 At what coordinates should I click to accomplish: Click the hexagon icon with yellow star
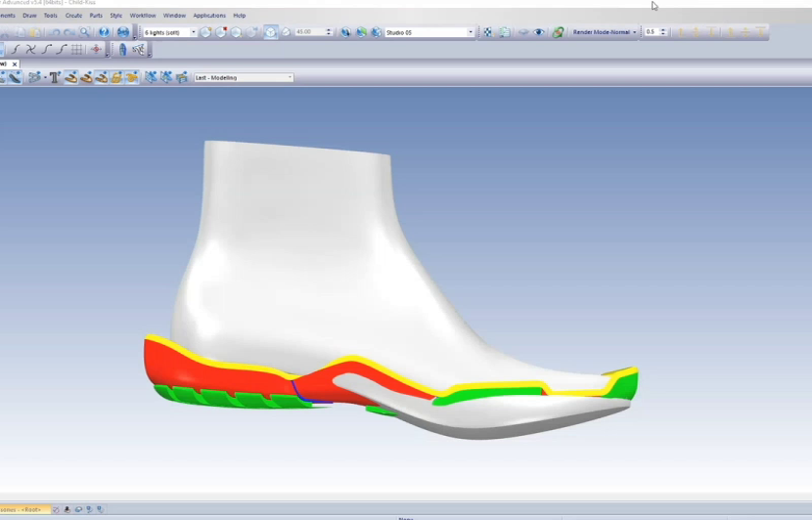(205, 32)
